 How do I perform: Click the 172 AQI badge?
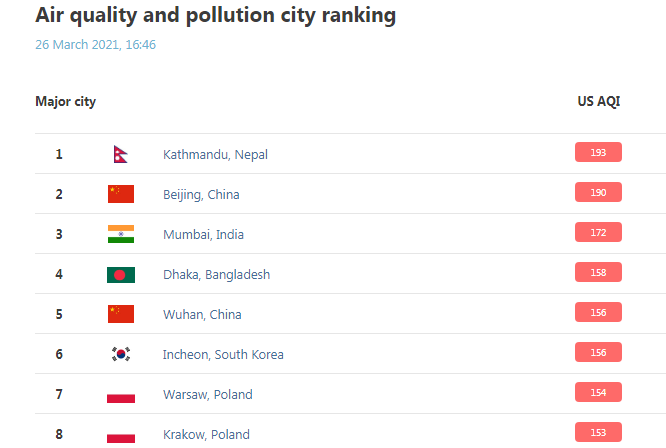[598, 232]
